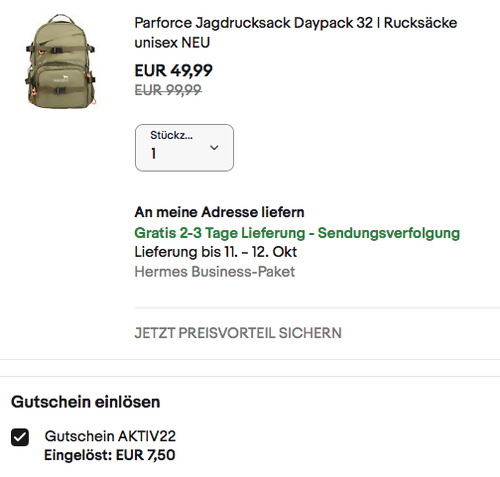The width and height of the screenshot is (500, 477).
Task: Click the crossed-out EUR 99,99 price
Action: click(x=168, y=90)
